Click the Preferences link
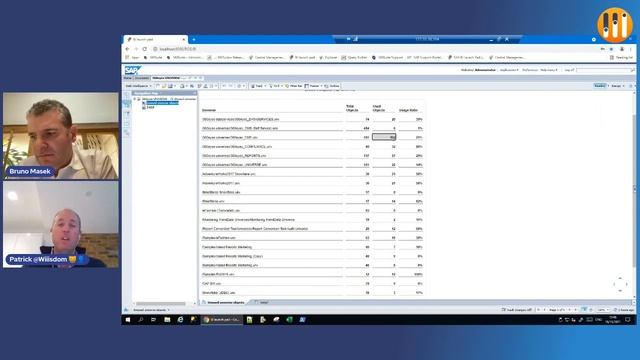 tap(530, 70)
